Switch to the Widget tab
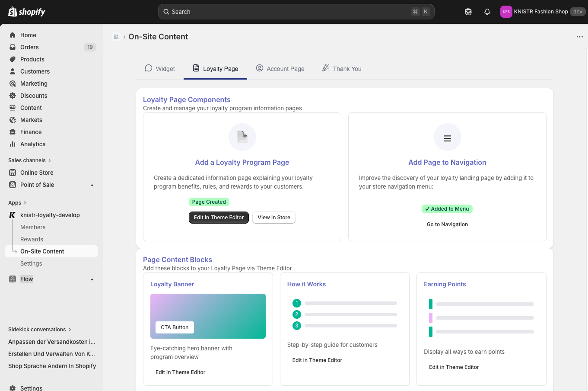Image resolution: width=588 pixels, height=391 pixels. click(x=160, y=68)
